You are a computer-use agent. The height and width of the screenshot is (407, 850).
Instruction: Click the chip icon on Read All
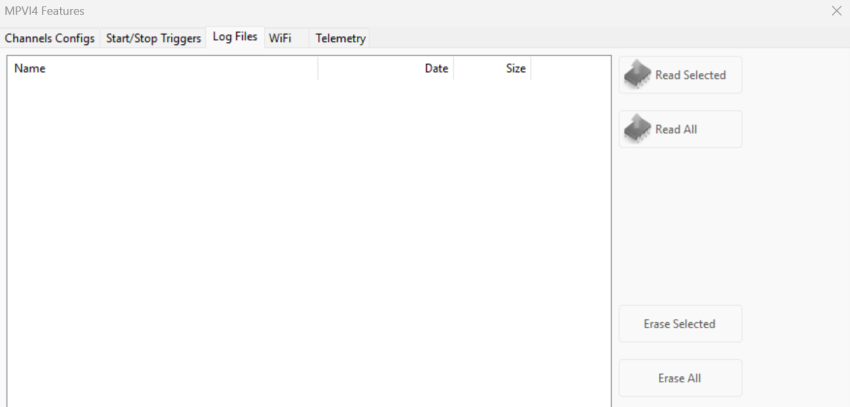[637, 128]
